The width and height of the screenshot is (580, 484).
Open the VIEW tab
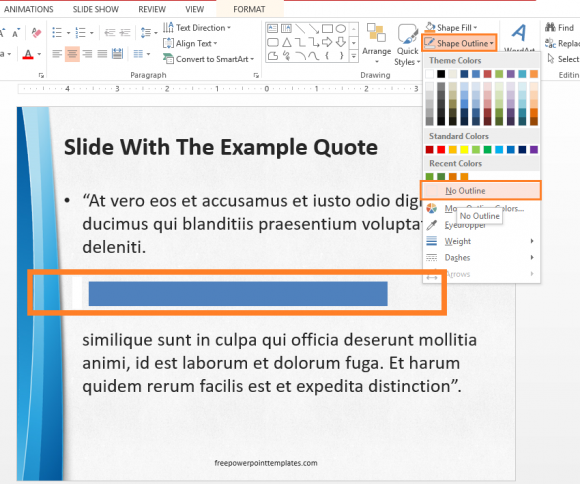tap(195, 9)
